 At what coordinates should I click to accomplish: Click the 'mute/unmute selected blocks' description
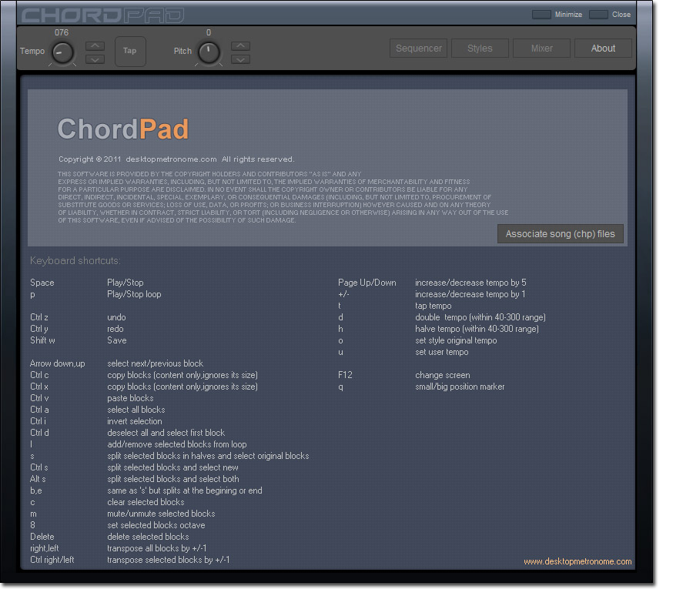tap(162, 514)
